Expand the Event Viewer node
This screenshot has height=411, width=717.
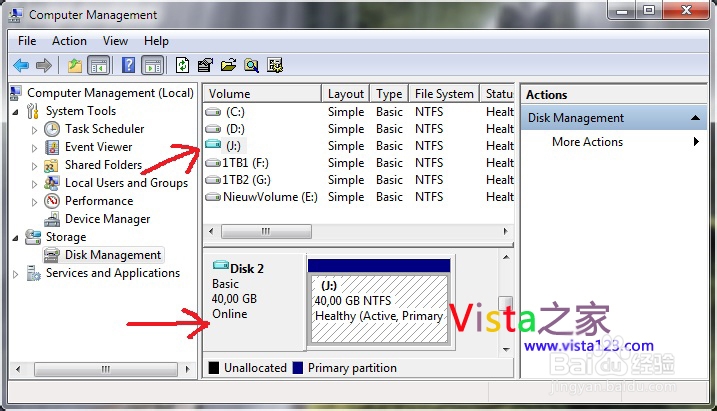[34, 148]
